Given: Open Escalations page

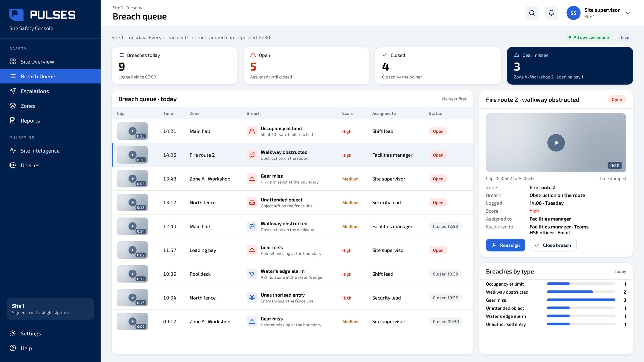Looking at the screenshot, I should click(x=50, y=91).
